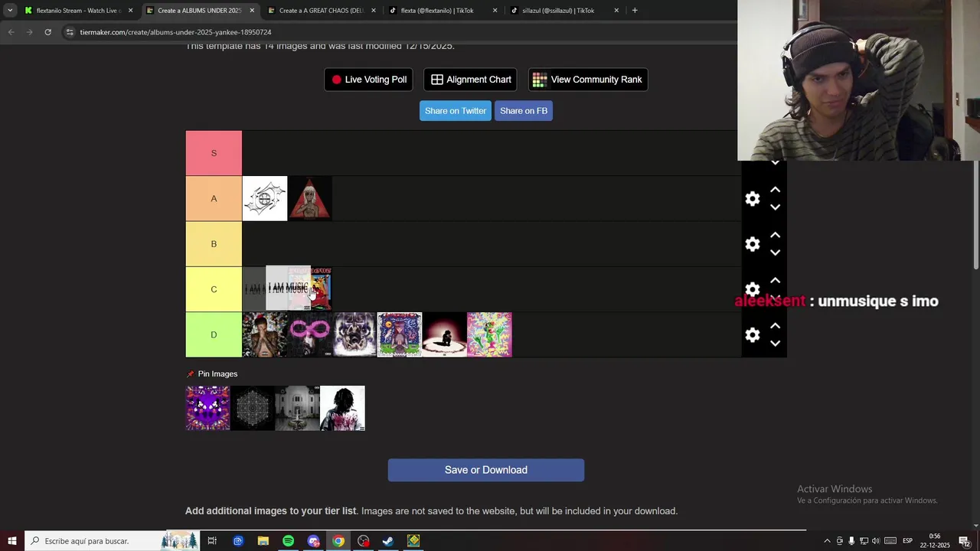
Task: Select the pink infinity album in tier D
Action: [x=310, y=334]
